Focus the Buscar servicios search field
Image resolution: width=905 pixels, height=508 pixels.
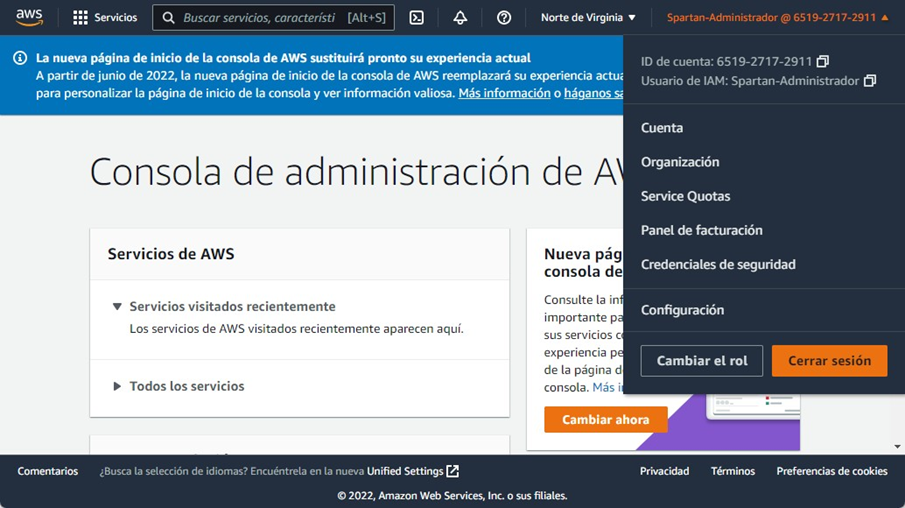click(260, 18)
